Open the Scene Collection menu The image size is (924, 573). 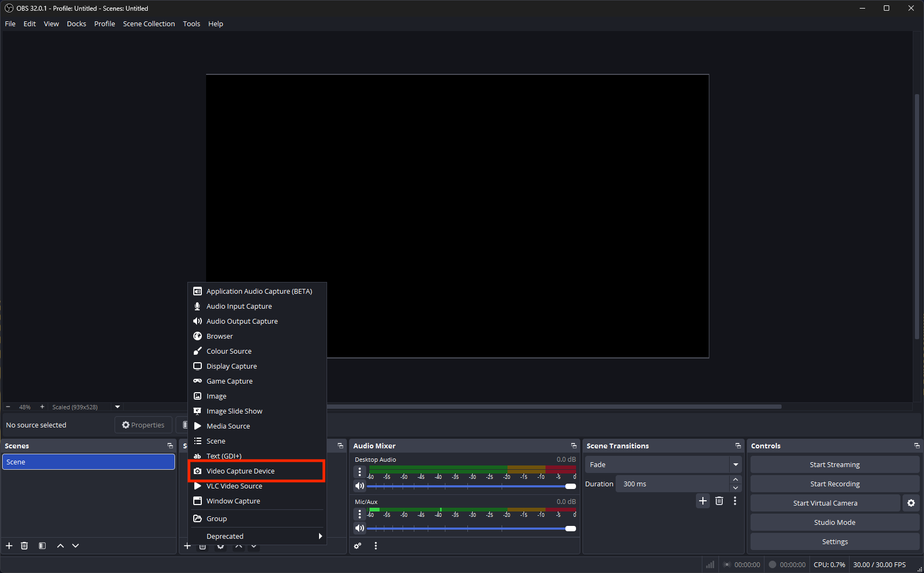(149, 24)
